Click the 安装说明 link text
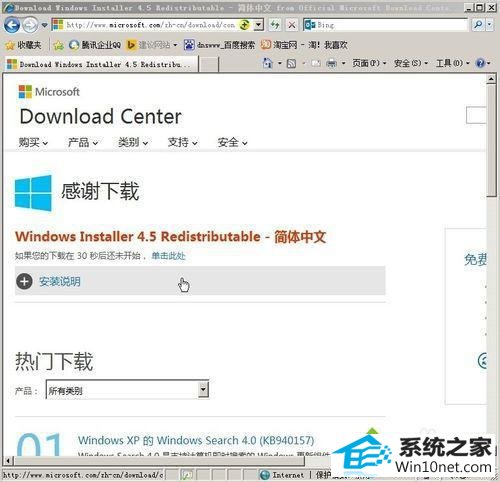 coord(60,282)
